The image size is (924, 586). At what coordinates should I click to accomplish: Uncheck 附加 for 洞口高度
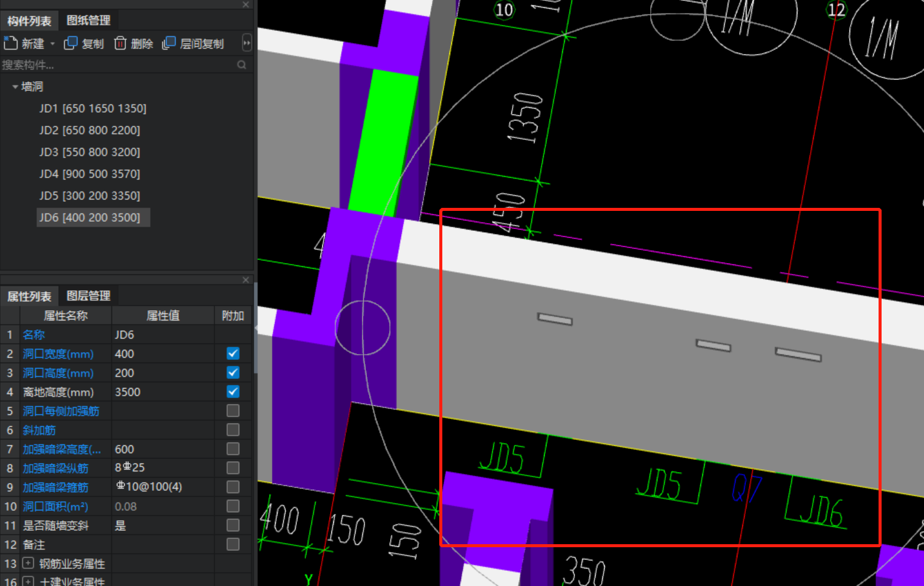point(233,373)
